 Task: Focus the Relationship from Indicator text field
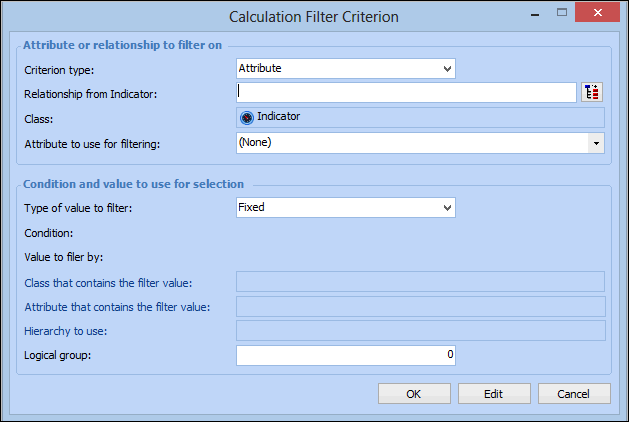(x=405, y=93)
